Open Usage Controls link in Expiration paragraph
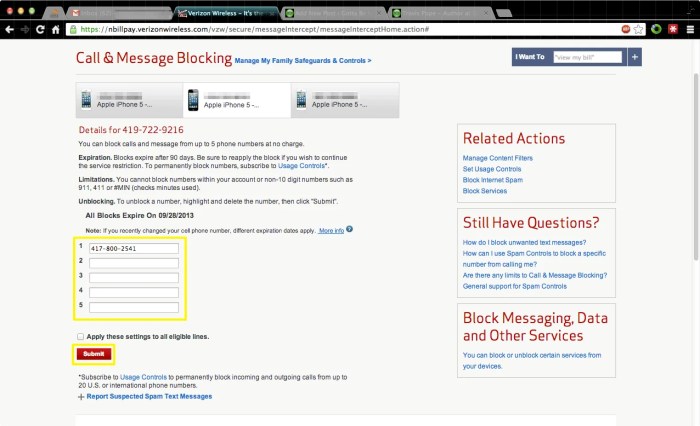The width and height of the screenshot is (700, 426). pyautogui.click(x=301, y=166)
